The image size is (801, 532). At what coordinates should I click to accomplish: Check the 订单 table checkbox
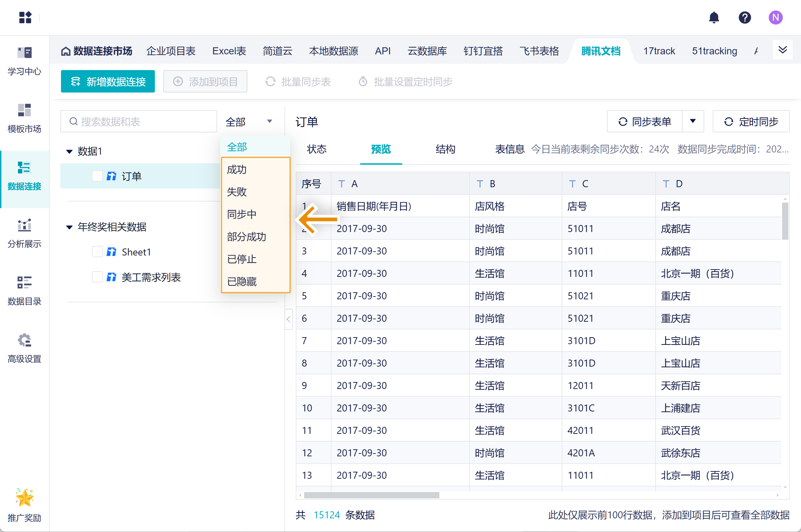click(97, 176)
